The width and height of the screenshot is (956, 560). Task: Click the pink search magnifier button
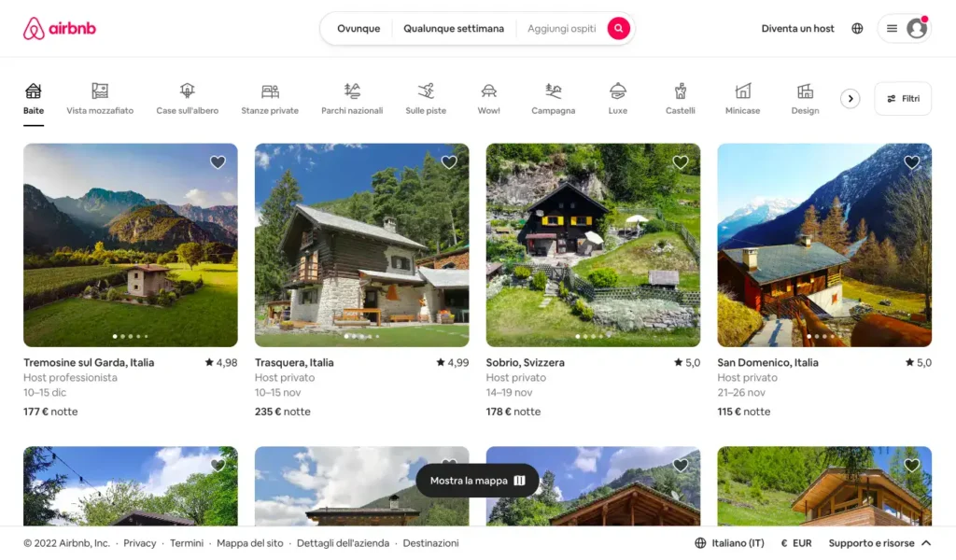pos(618,28)
